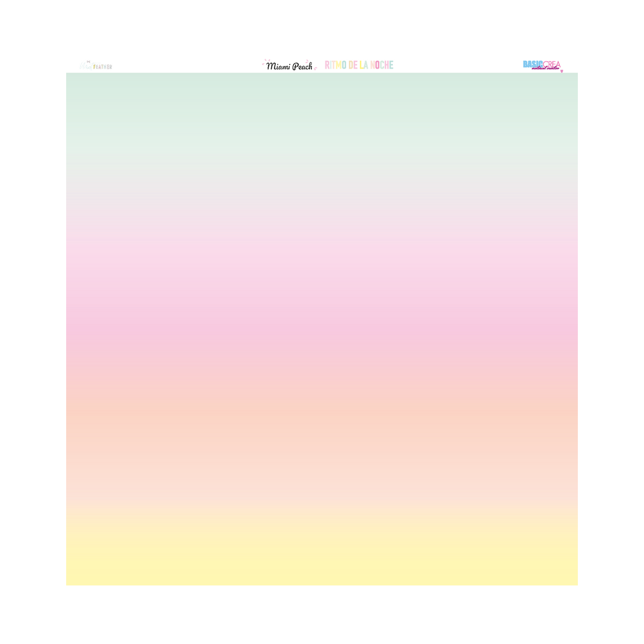Click the Basic Crea logo
644x644 pixels.
(x=542, y=66)
